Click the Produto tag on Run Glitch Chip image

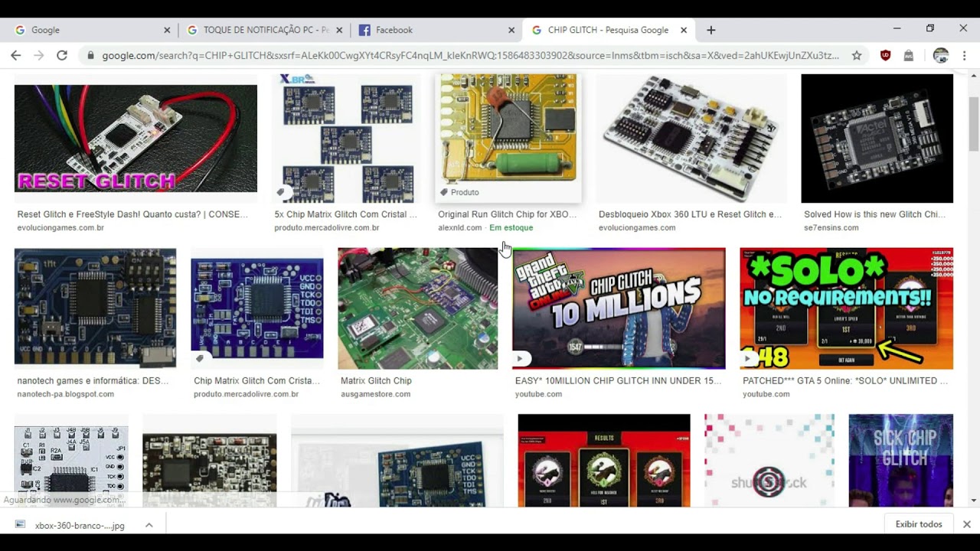pyautogui.click(x=459, y=192)
